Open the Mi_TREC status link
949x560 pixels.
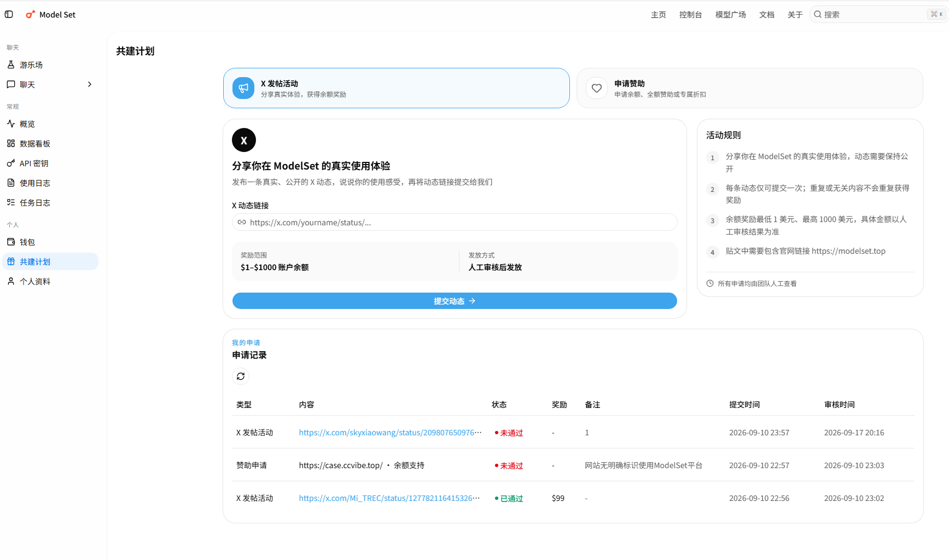[x=389, y=498]
